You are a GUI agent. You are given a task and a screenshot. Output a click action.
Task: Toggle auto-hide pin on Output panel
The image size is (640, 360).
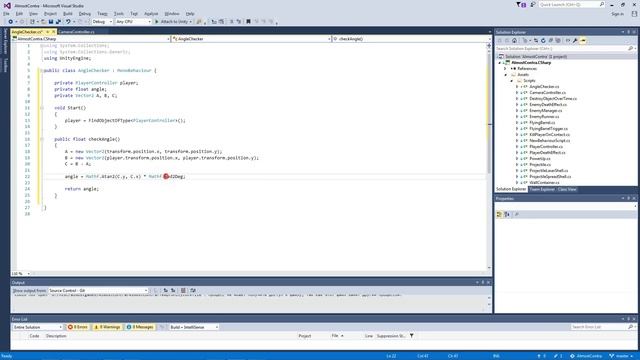483,282
